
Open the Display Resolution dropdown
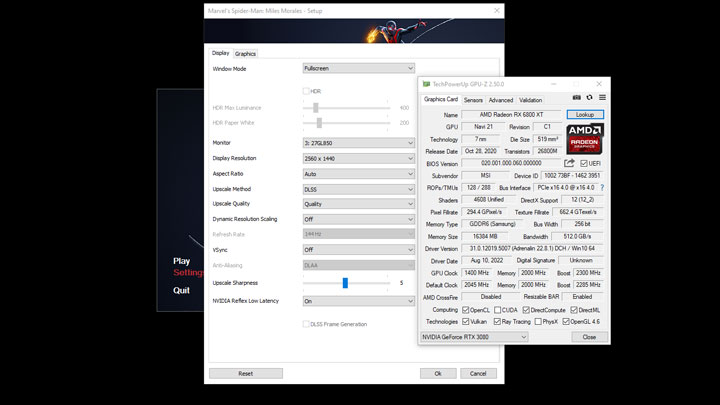point(359,158)
